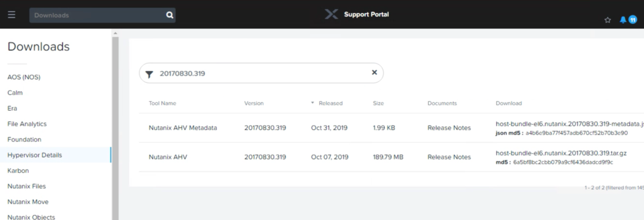Open Support Portal home link

366,14
